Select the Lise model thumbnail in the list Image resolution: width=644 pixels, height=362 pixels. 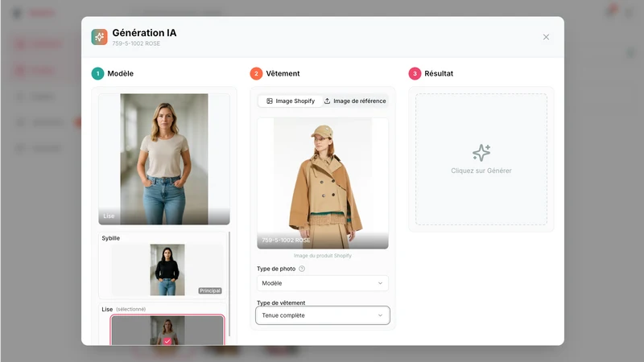point(167,330)
